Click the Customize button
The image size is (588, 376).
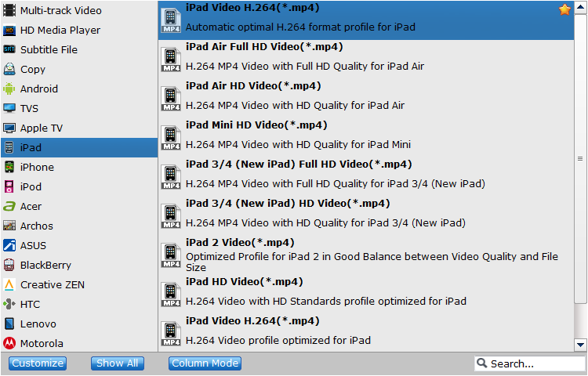[38, 363]
